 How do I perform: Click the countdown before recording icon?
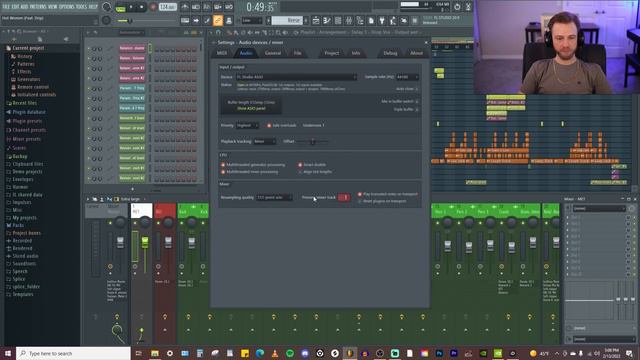[207, 7]
